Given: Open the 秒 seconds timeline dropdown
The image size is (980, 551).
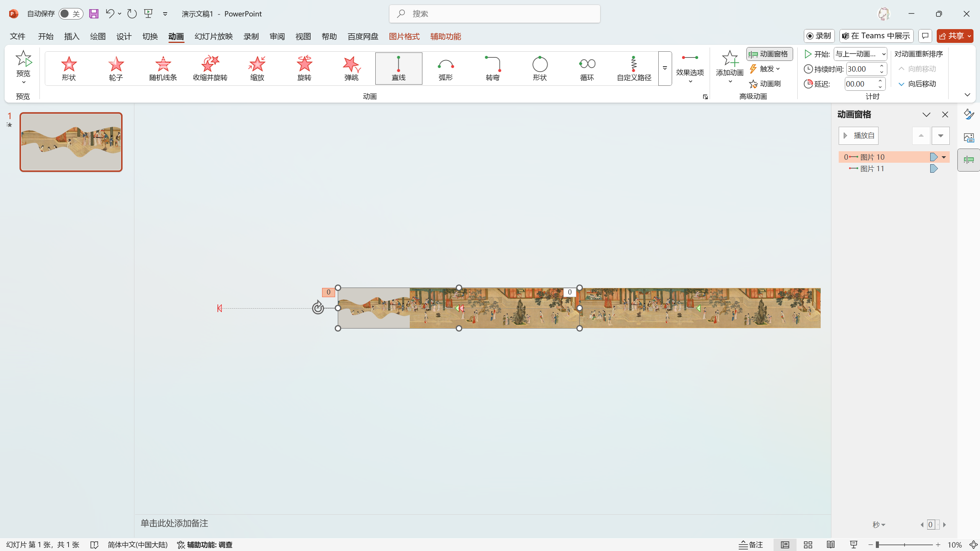Looking at the screenshot, I should coord(879,525).
